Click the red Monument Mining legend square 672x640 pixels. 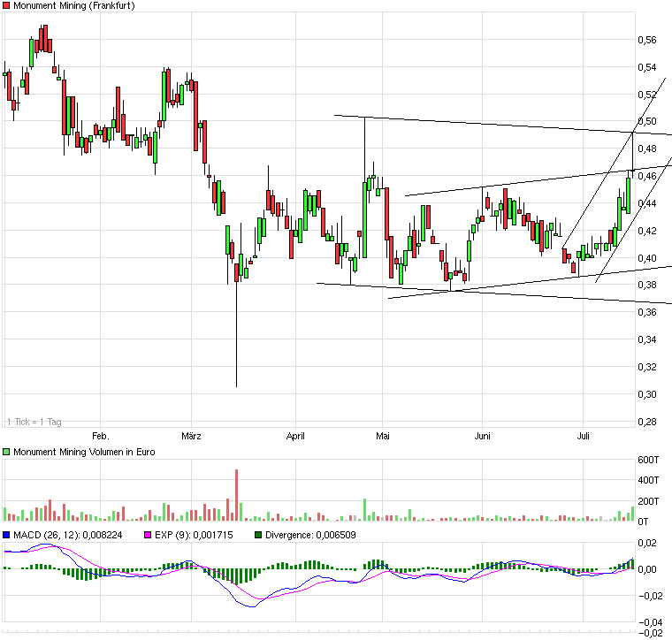pos(6,5)
